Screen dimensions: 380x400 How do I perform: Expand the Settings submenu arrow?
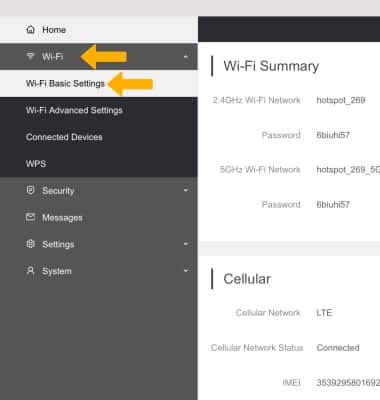(186, 244)
